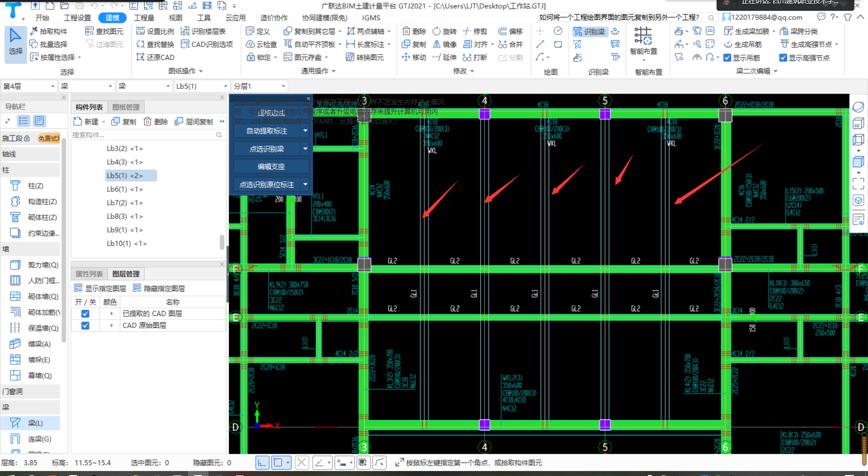Click 编辑支座 button
Viewport: 868px width, 476px height.
click(x=271, y=166)
